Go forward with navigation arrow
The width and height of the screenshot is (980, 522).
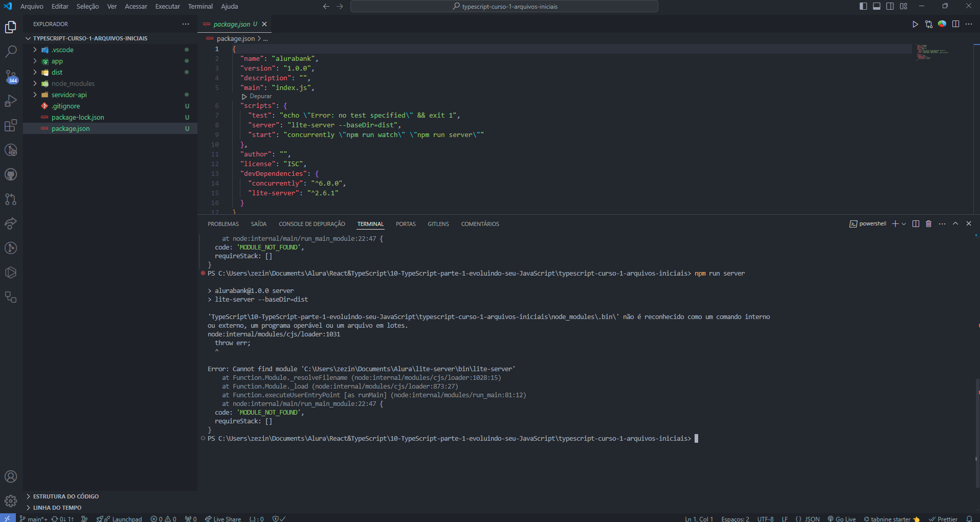[340, 6]
